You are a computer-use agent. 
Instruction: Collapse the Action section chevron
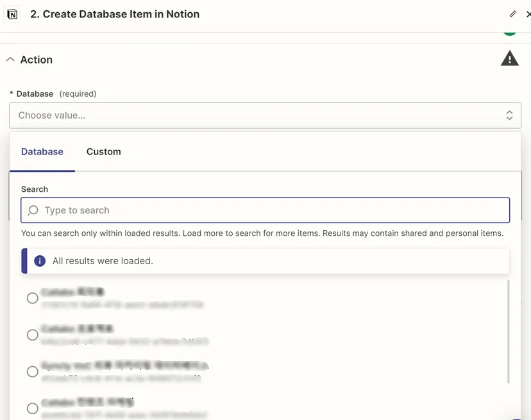click(x=10, y=60)
